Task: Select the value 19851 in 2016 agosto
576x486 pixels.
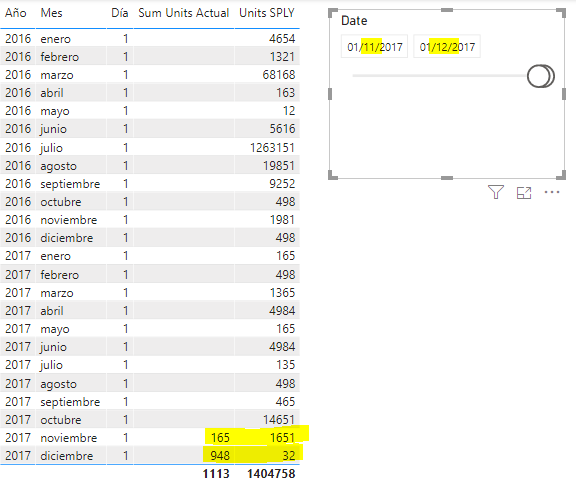Action: [x=279, y=166]
